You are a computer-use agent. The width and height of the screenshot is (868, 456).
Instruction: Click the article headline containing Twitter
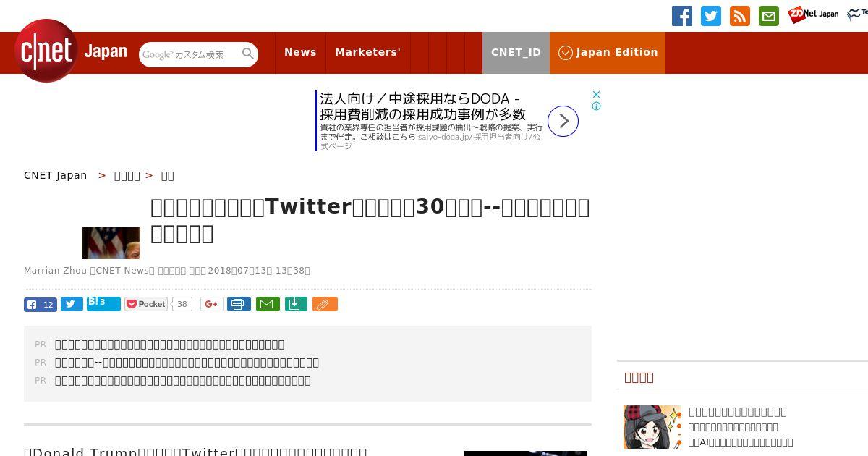coord(370,220)
